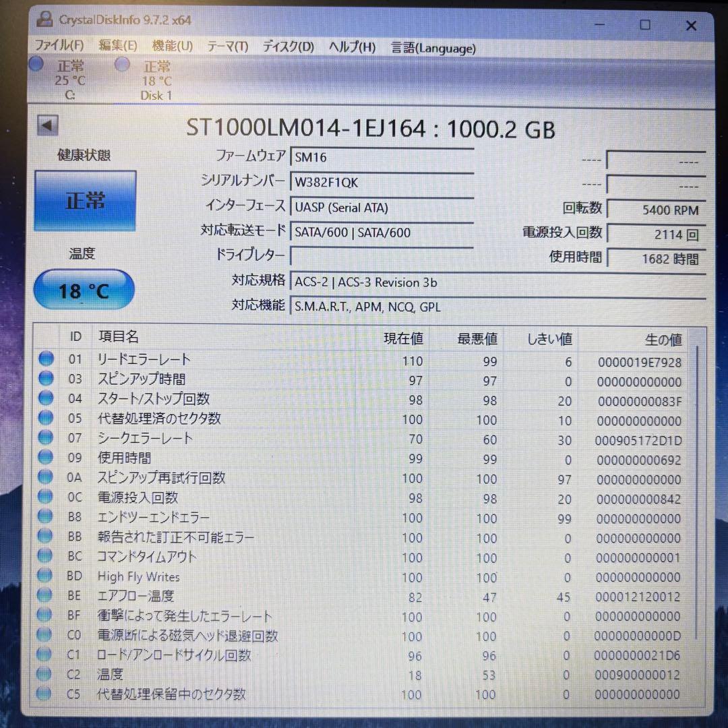Open the 編集(E) menu
The image size is (728, 728).
point(118,45)
